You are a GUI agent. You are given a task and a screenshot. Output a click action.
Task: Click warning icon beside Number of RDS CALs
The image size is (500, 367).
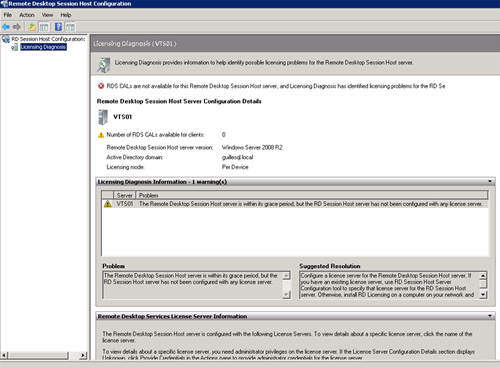coord(101,135)
